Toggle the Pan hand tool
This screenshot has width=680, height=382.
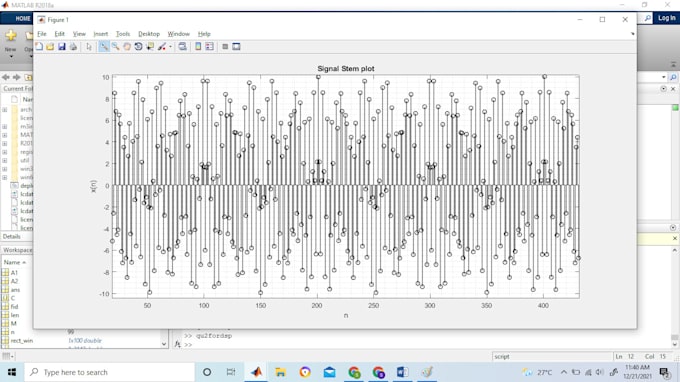(x=127, y=46)
